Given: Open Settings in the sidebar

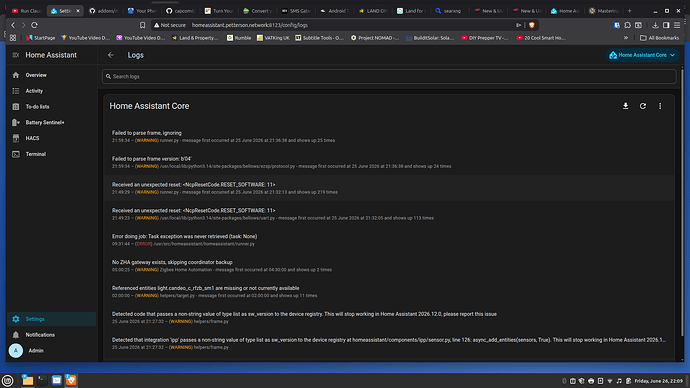Looking at the screenshot, I should [x=51, y=319].
